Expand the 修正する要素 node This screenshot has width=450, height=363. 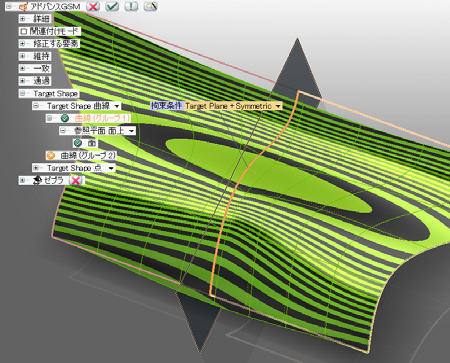coord(22,44)
